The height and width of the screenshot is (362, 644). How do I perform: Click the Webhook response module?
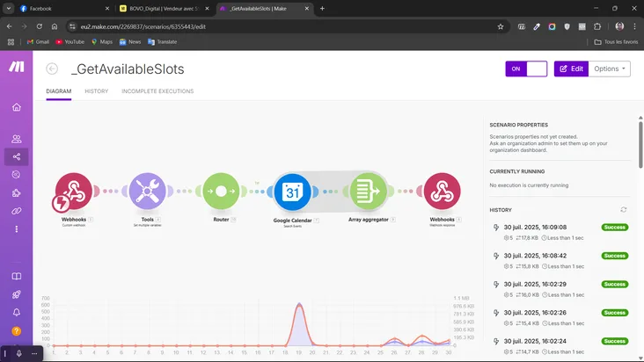442,192
